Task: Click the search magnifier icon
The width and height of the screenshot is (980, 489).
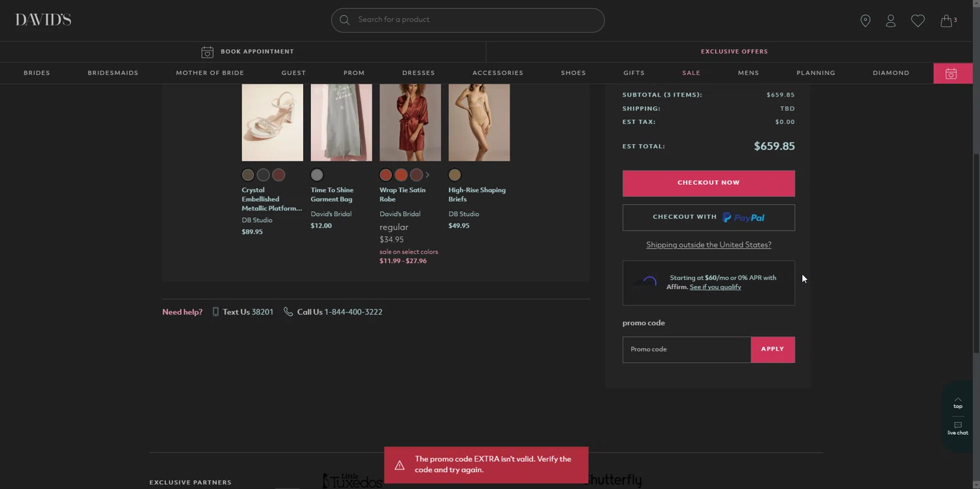Action: click(344, 20)
